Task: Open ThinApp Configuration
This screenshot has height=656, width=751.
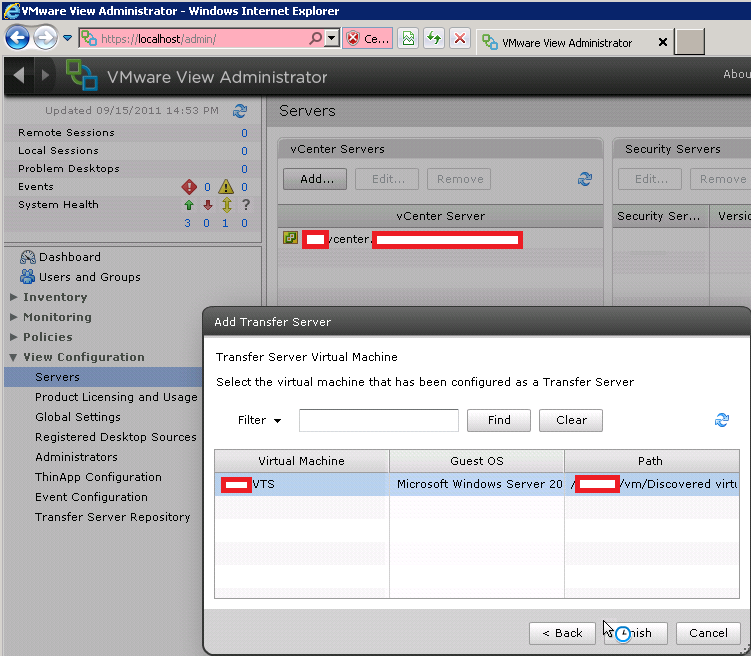Action: pos(98,477)
